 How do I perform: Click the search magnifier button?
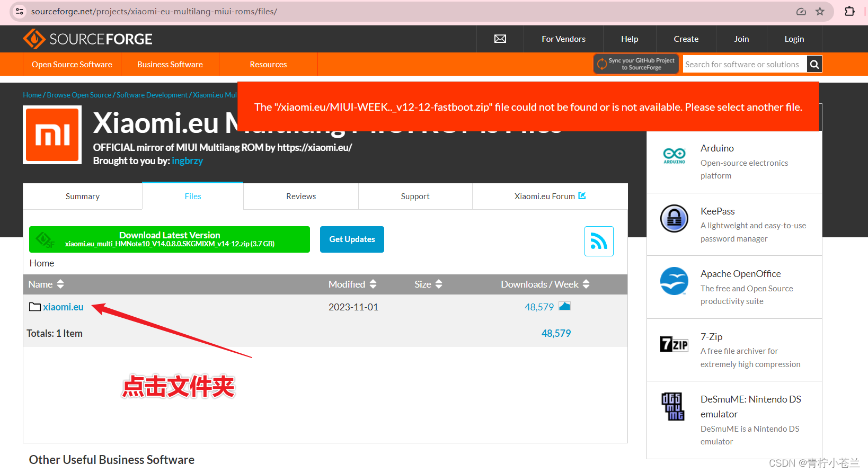point(814,64)
